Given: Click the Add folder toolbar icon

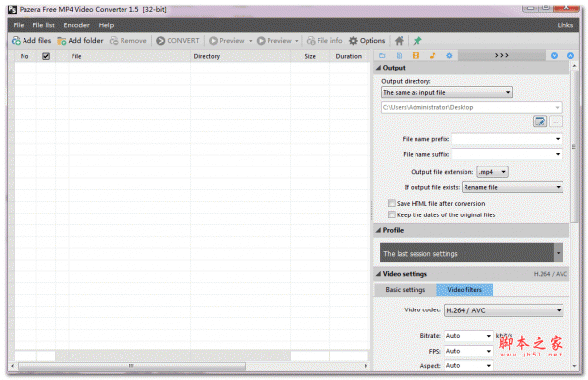Looking at the screenshot, I should coord(62,41).
